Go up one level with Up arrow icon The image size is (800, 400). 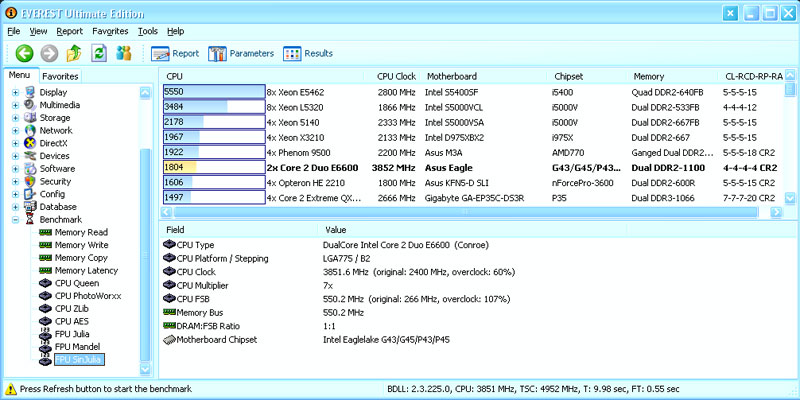click(74, 53)
